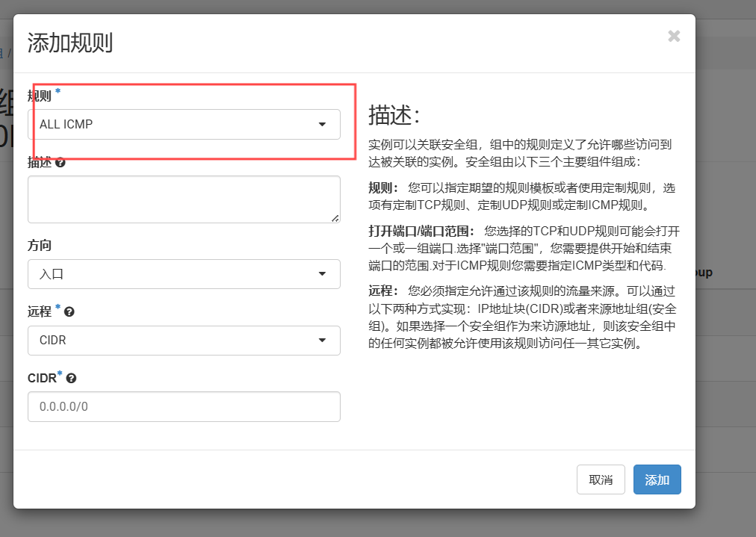
Task: Click the 描述: heading in right panel
Action: tap(394, 116)
